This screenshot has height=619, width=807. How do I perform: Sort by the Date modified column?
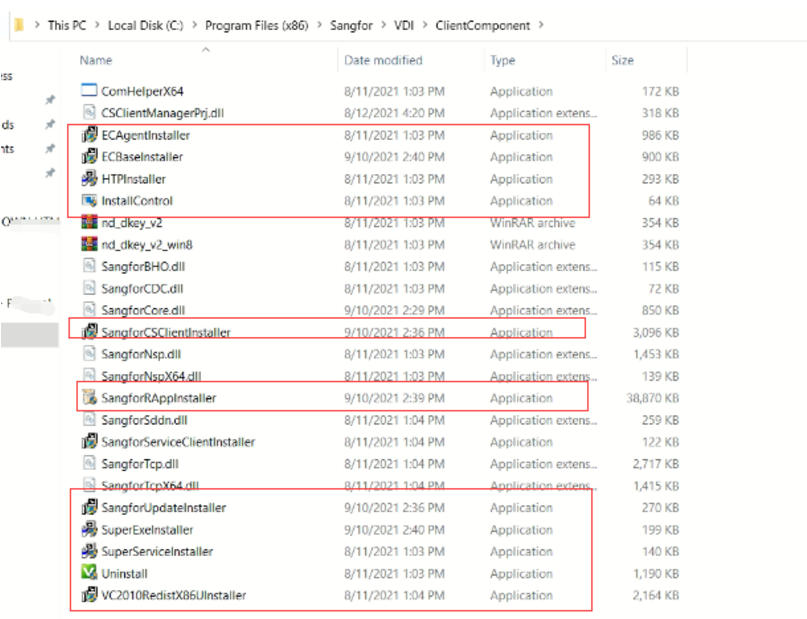tap(383, 60)
